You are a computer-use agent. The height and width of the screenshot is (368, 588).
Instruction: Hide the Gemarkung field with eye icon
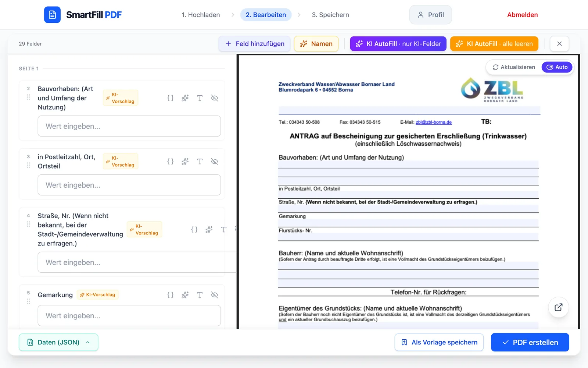pos(215,295)
